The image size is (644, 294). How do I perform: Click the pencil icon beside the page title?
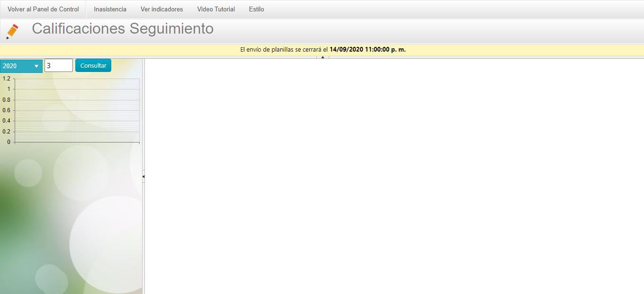[x=12, y=31]
